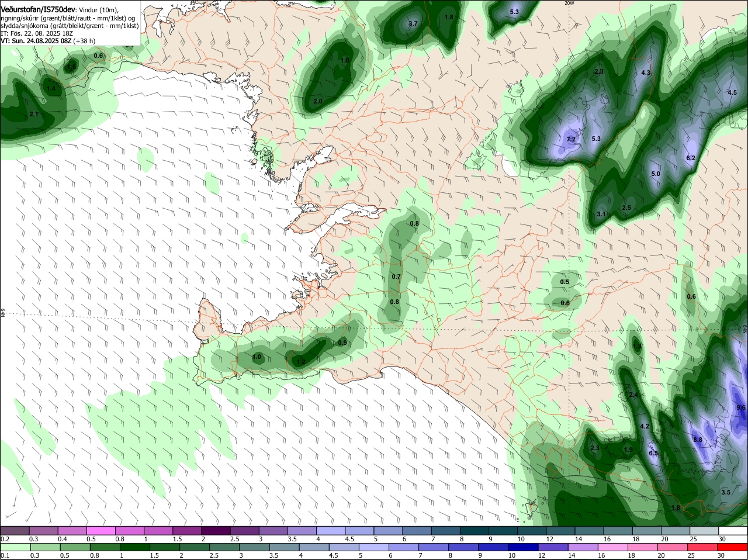Click the 6.5 precipitation value on the map

(653, 453)
